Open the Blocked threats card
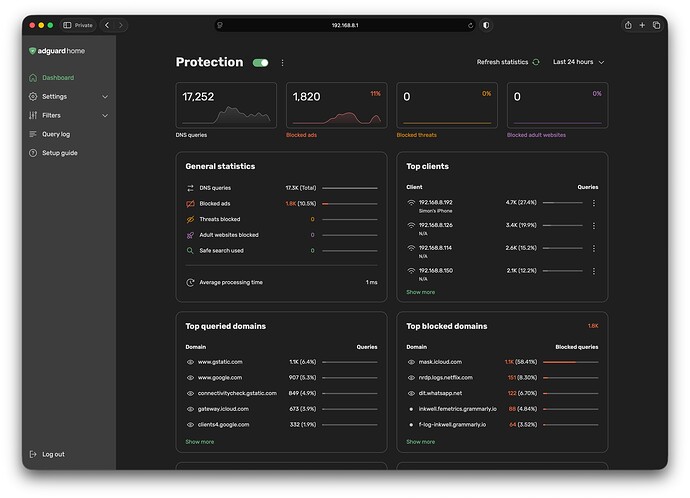This screenshot has width=690, height=498. [447, 105]
